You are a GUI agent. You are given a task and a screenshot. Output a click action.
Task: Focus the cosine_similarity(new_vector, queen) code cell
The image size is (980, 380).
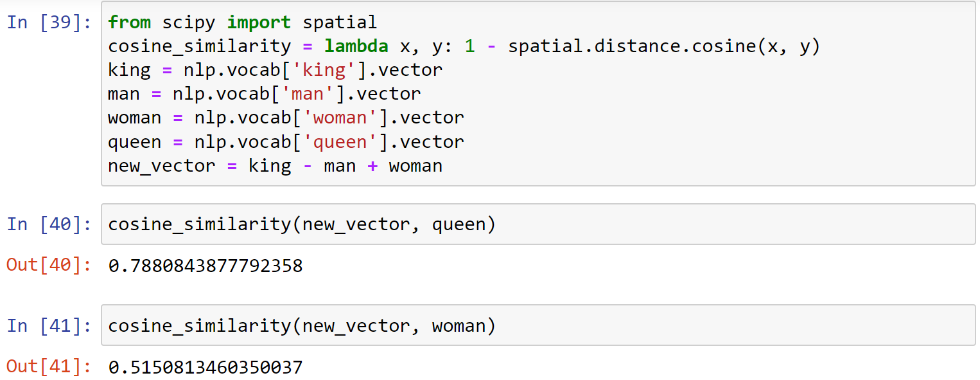538,224
